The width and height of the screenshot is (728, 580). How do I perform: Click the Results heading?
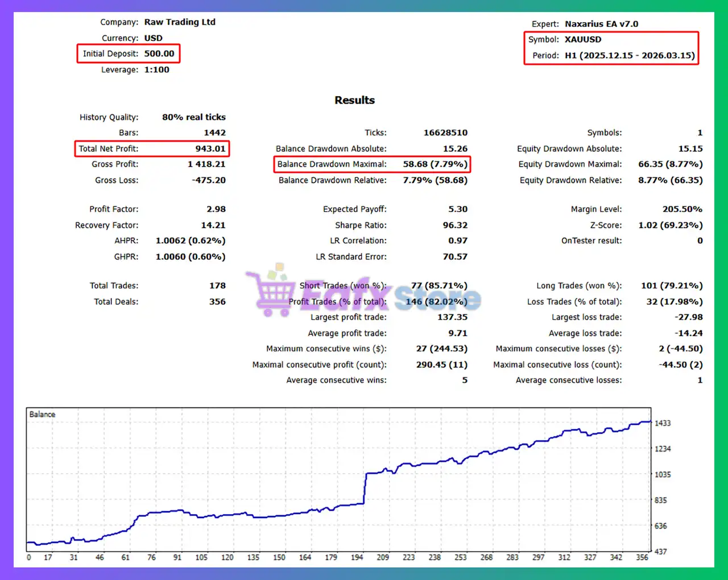354,100
